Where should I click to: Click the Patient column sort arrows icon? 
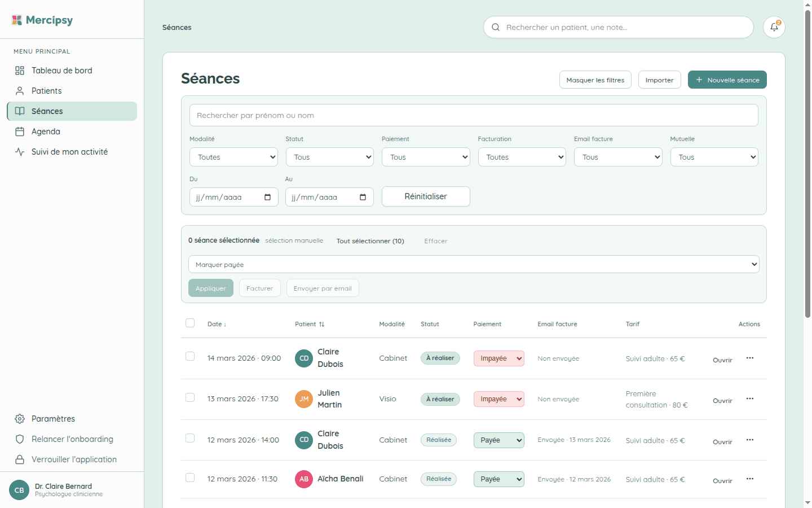click(321, 324)
